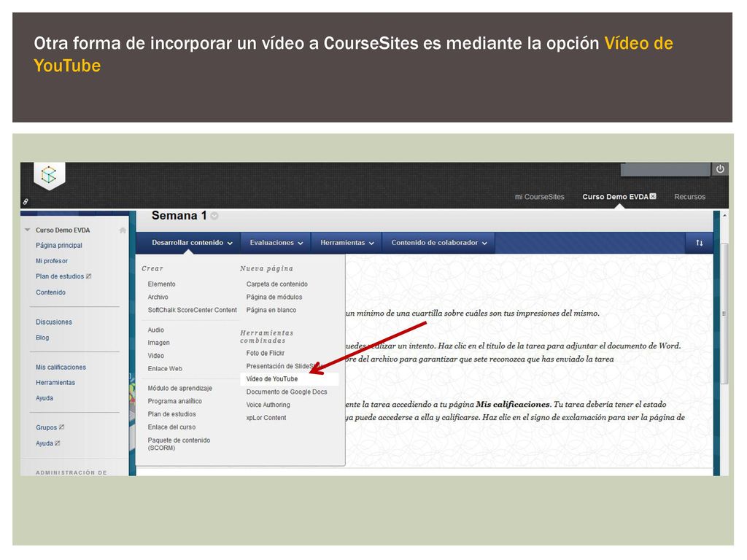Switch to the Curso Demo EVDA tab
Viewport: 747px width, 560px height.
tap(615, 197)
